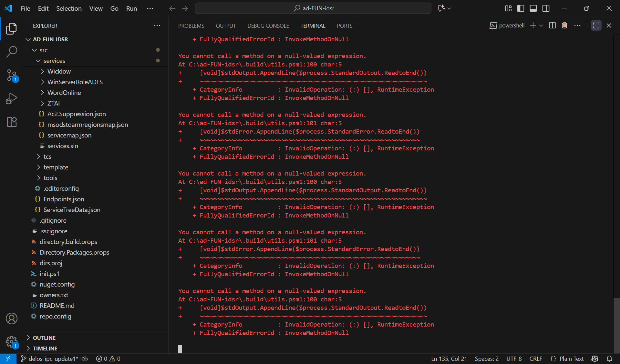Image resolution: width=620 pixels, height=364 pixels.
Task: Toggle maximized panel size
Action: 596,25
